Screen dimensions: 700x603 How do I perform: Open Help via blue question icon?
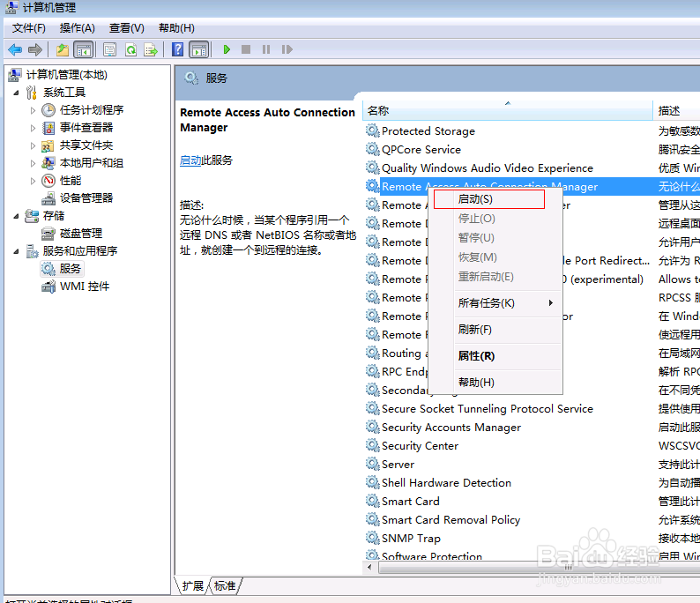pos(178,49)
